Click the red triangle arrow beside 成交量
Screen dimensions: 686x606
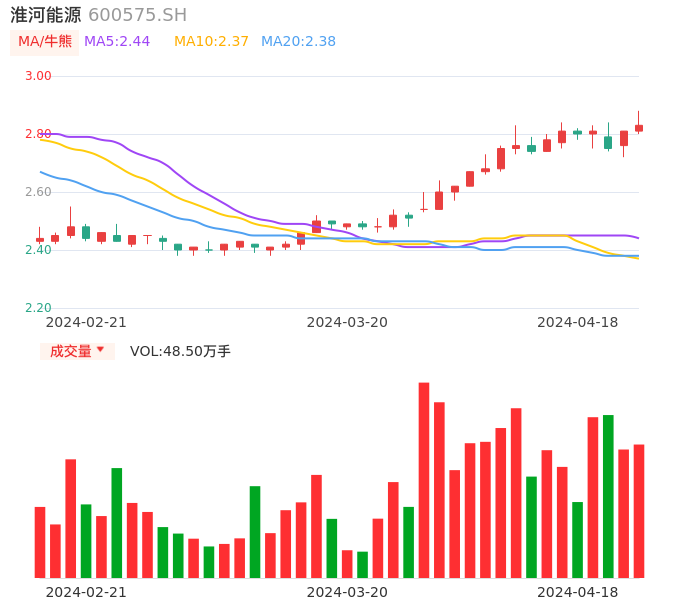click(x=101, y=349)
